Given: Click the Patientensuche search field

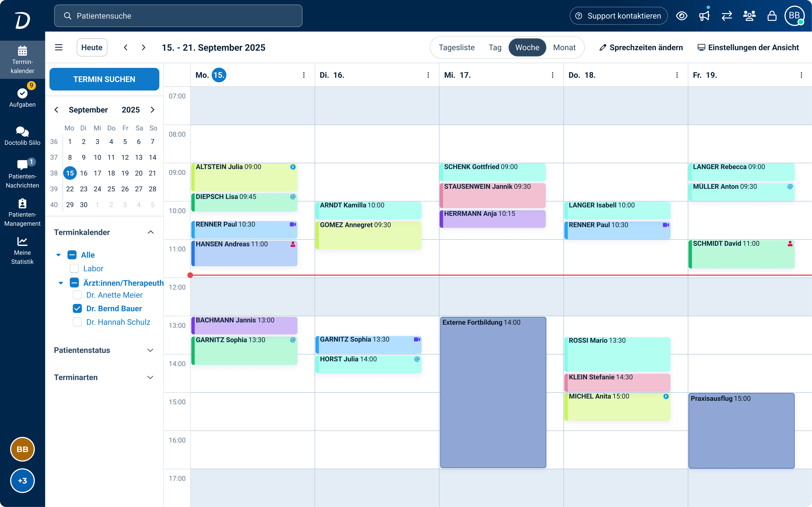Looking at the screenshot, I should [x=178, y=16].
